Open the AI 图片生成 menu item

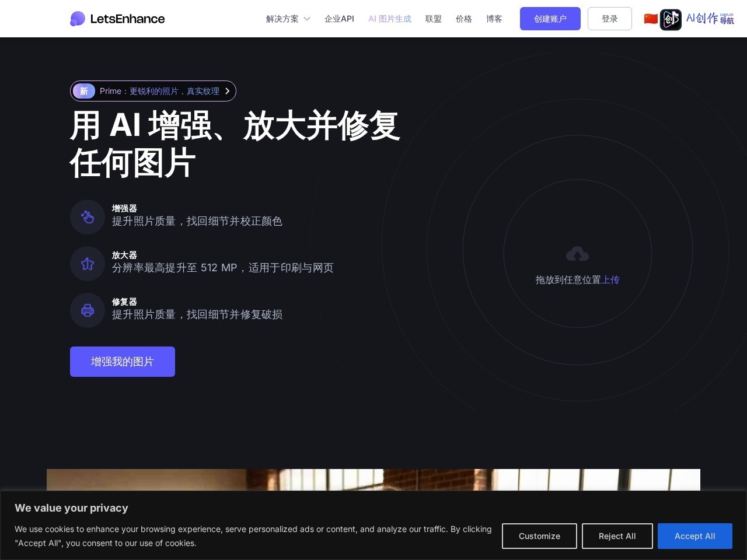390,19
